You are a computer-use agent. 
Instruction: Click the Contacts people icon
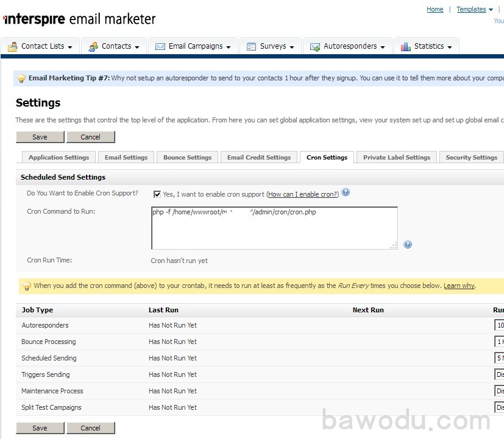click(x=93, y=47)
